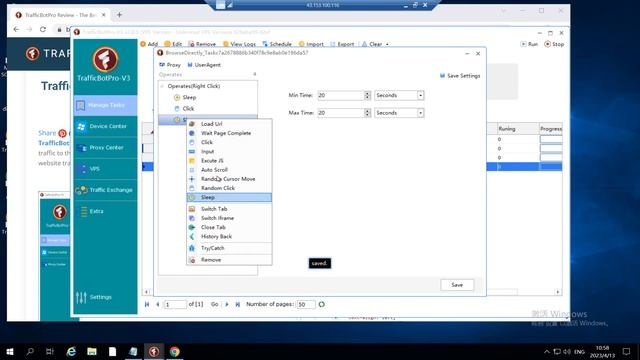Viewport: 640px width, 360px height.
Task: Edit Number of pages field
Action: pyautogui.click(x=306, y=304)
